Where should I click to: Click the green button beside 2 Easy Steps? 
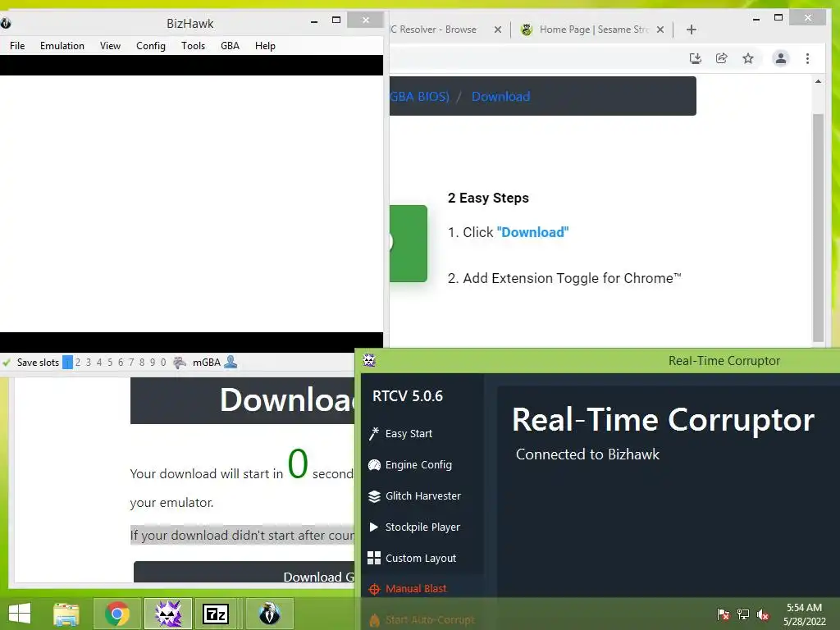[409, 243]
